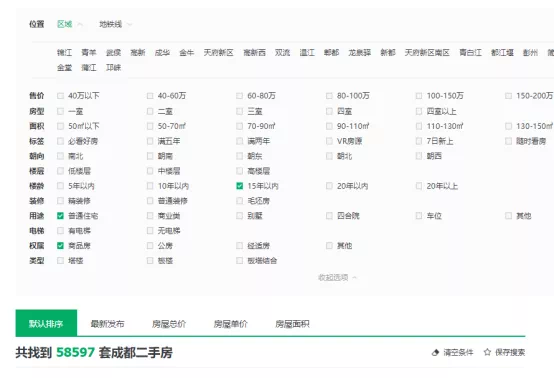Check the 精装修 decoration checkbox
The image size is (554, 378).
pyautogui.click(x=60, y=201)
